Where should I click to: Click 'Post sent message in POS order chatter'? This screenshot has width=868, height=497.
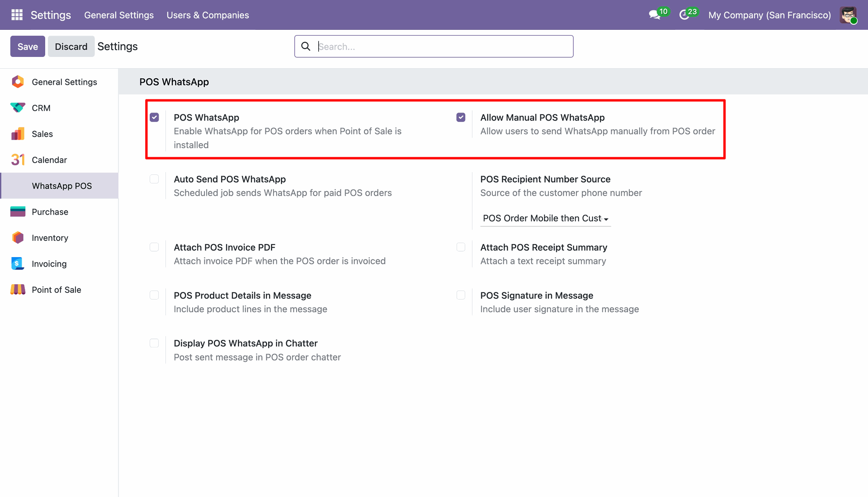coord(257,357)
